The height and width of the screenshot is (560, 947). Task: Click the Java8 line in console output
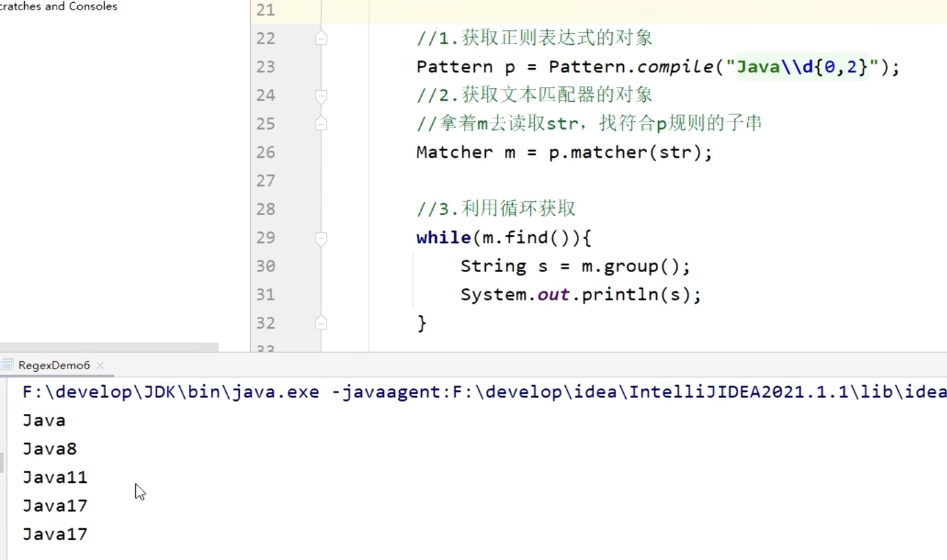pos(50,449)
